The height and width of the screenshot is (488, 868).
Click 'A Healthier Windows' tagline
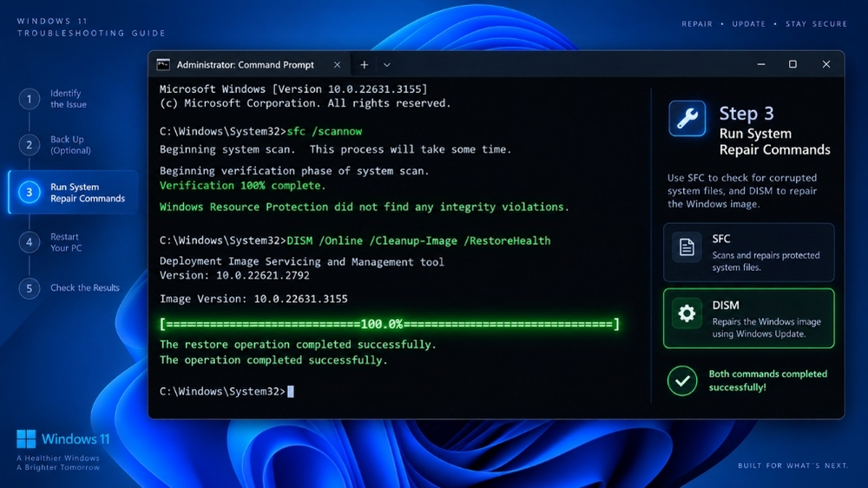(58, 458)
